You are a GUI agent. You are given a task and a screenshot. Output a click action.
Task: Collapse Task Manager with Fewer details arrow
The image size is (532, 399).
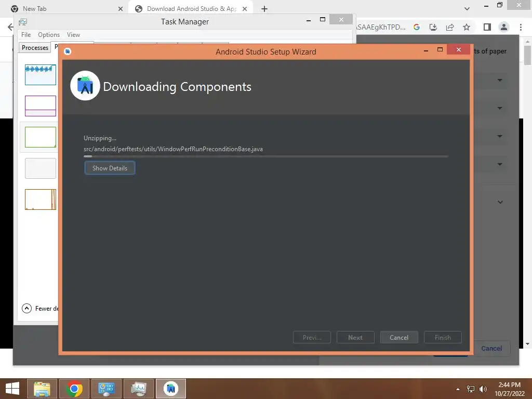(27, 308)
